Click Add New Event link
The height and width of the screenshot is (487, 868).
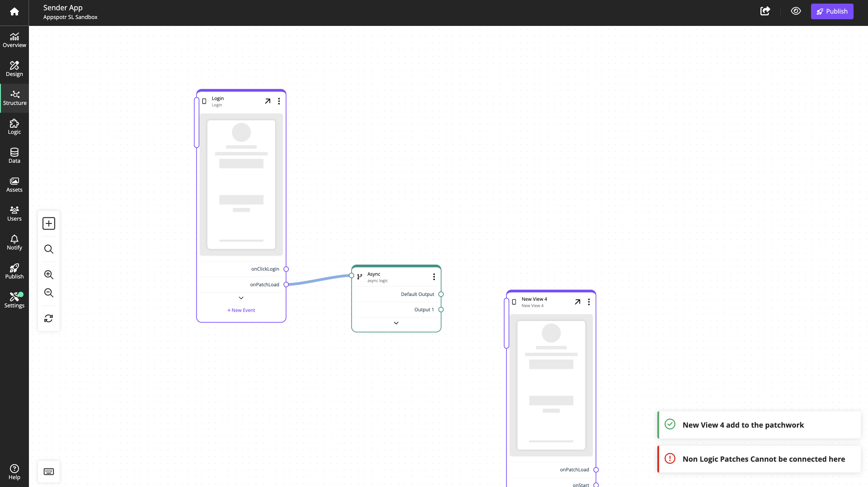(241, 309)
